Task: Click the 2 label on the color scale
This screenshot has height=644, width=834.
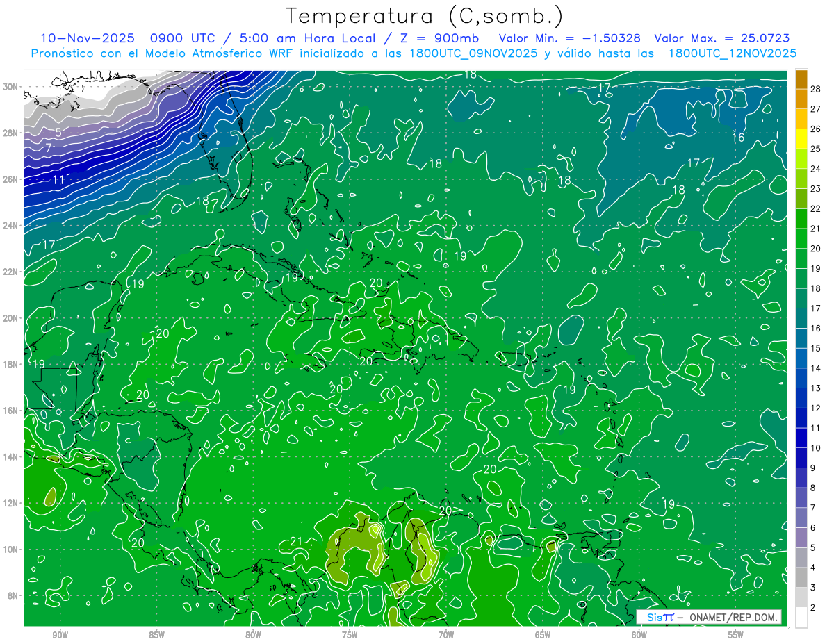Action: coord(813,608)
